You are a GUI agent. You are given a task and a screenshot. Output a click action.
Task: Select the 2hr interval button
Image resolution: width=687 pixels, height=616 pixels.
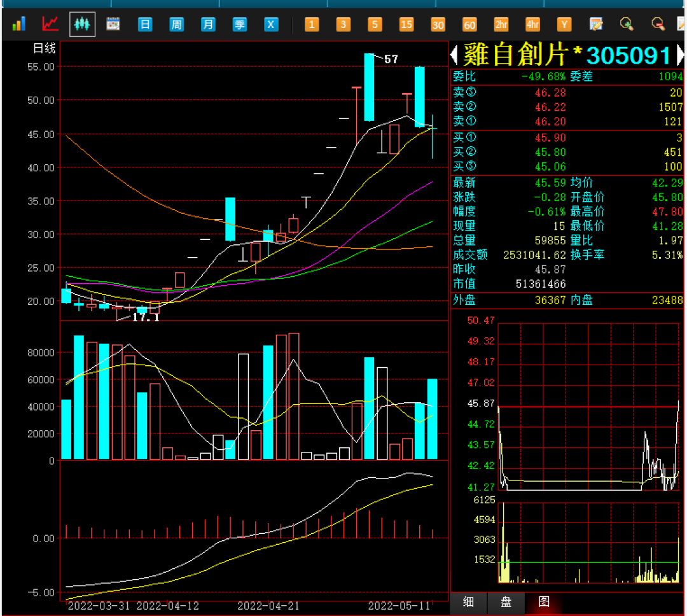501,24
